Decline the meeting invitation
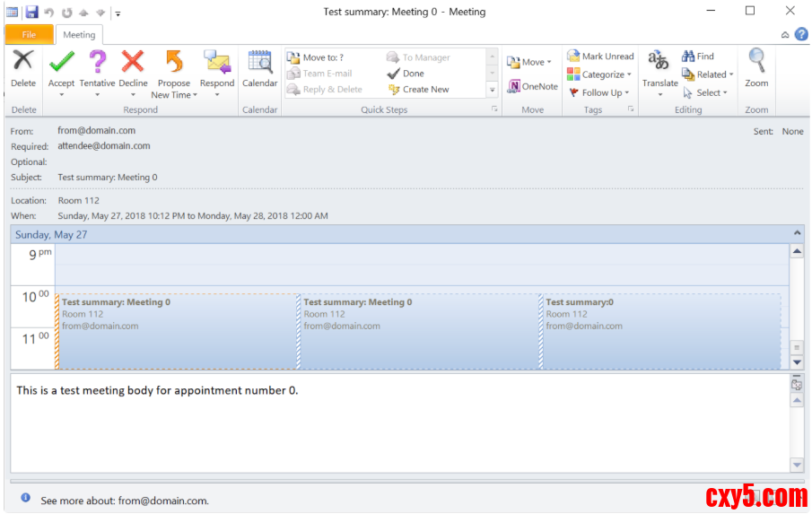Viewport: 812px width, 514px height. pyautogui.click(x=133, y=63)
